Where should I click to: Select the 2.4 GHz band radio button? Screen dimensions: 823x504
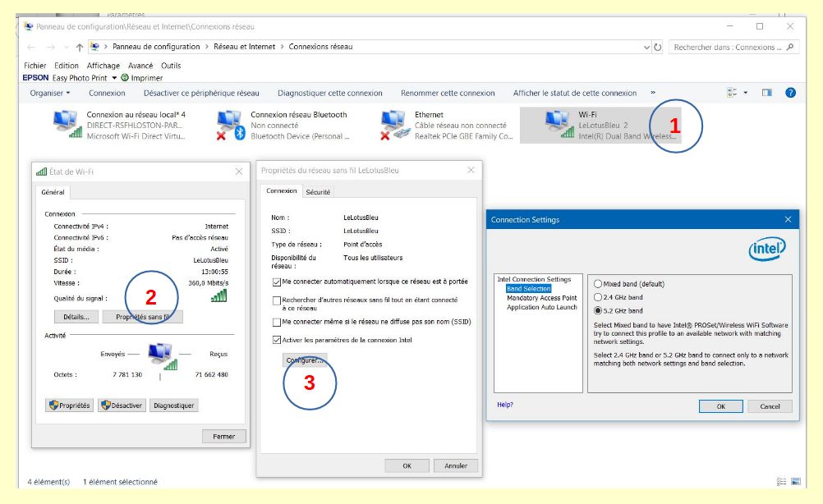pos(598,297)
